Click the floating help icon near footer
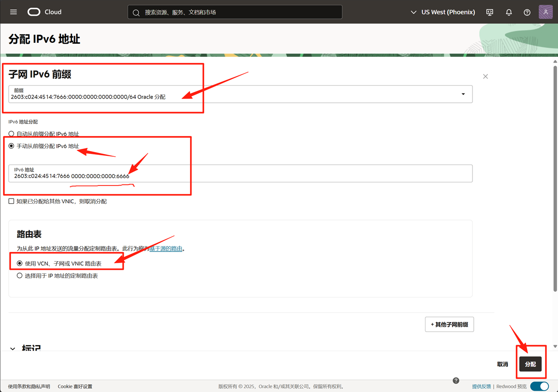 [456, 380]
